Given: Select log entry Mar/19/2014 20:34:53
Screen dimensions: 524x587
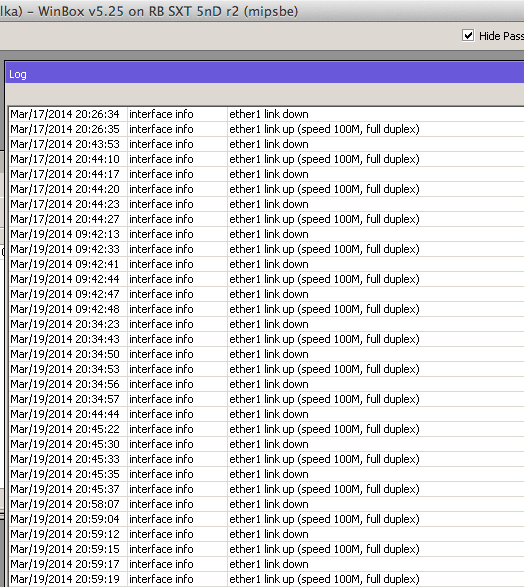Looking at the screenshot, I should pos(266,369).
